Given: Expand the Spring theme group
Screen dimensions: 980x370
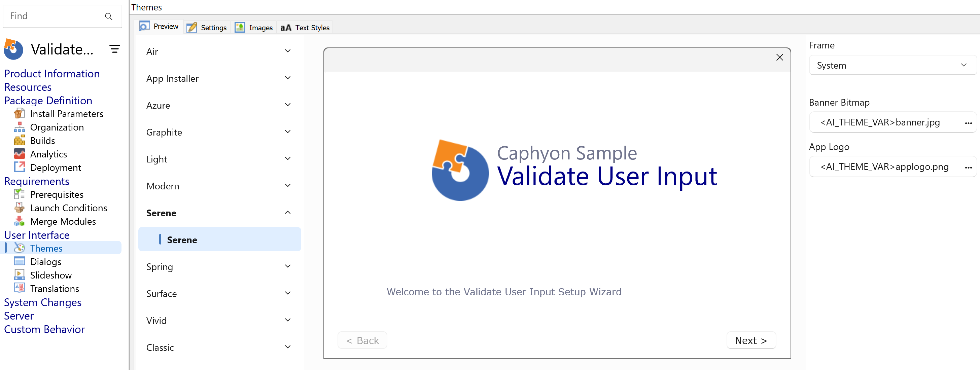Looking at the screenshot, I should 288,266.
